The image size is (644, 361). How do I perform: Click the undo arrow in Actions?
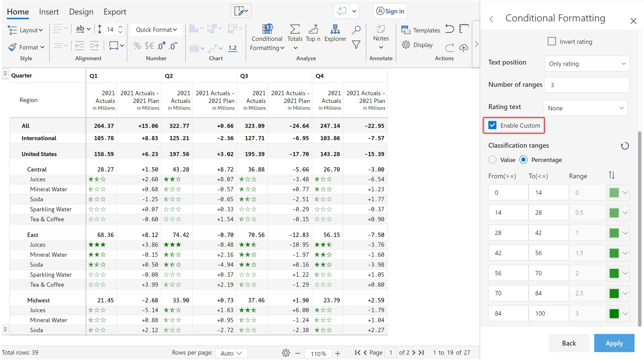pos(449,29)
